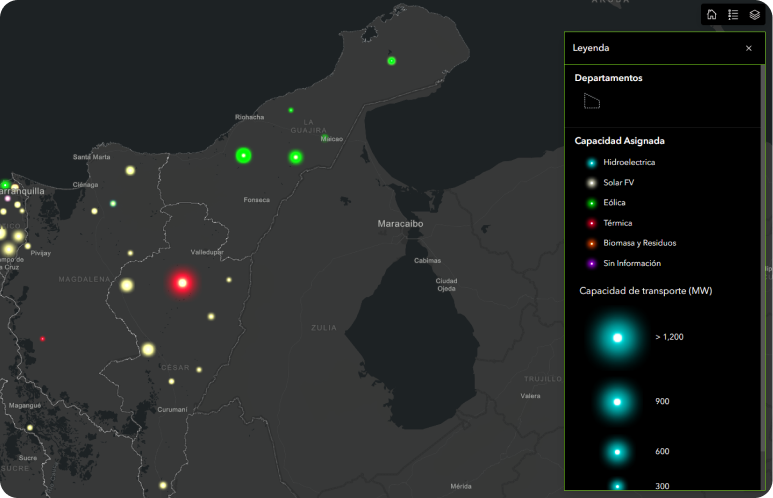
Task: Toggle the Legend list icon
Action: click(x=733, y=15)
